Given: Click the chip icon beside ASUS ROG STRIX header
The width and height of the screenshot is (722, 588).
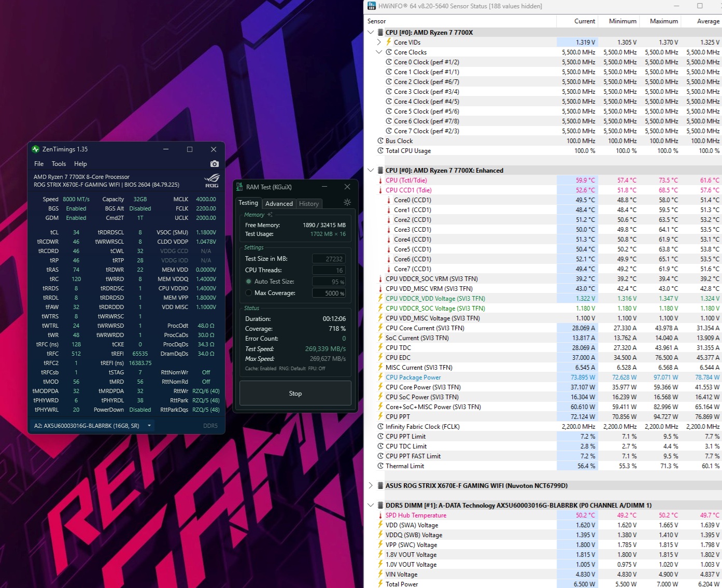Looking at the screenshot, I should (380, 486).
